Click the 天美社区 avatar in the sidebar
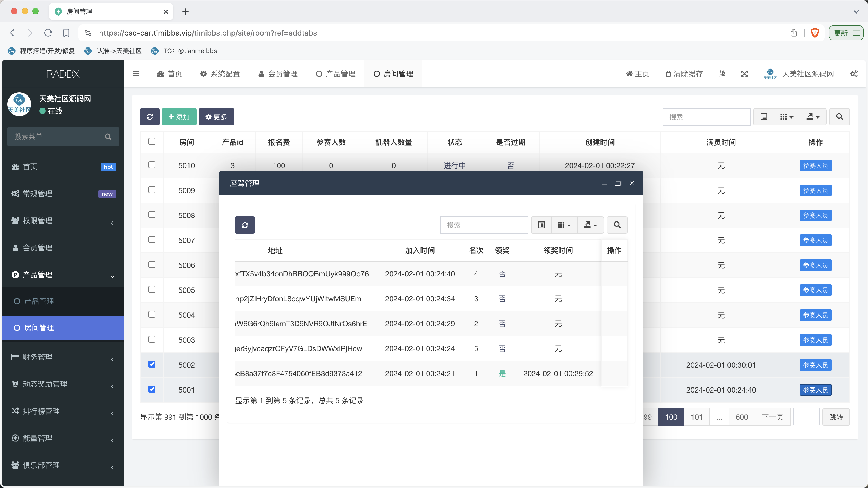Image resolution: width=868 pixels, height=488 pixels. pyautogui.click(x=19, y=104)
